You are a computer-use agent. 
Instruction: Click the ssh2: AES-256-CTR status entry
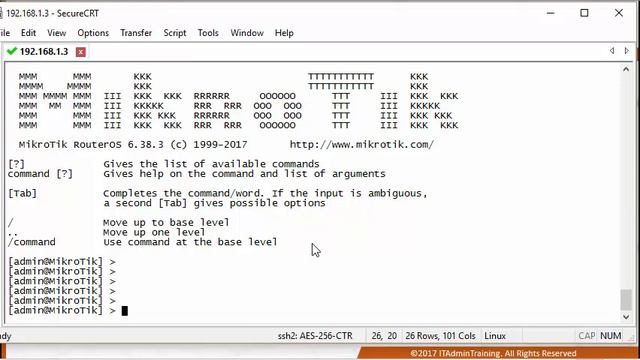pos(315,336)
